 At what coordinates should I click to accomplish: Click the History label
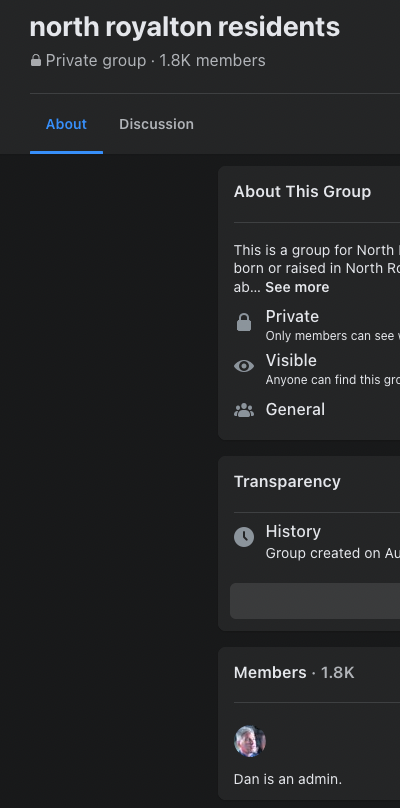point(293,531)
